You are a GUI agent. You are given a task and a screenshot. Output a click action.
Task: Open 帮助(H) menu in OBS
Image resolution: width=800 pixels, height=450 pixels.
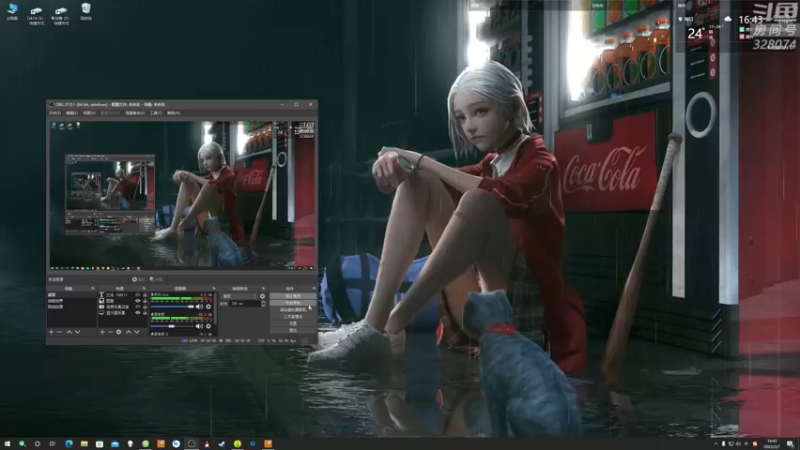173,113
